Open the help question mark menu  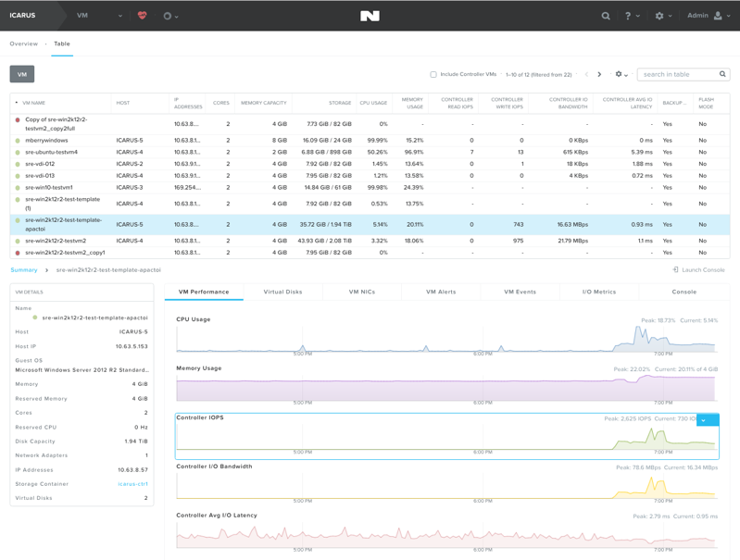[632, 16]
